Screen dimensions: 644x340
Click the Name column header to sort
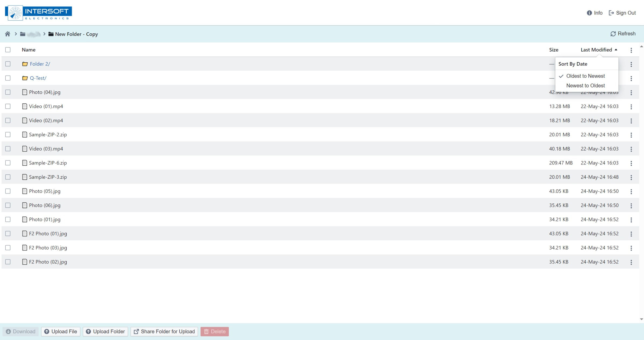(29, 50)
